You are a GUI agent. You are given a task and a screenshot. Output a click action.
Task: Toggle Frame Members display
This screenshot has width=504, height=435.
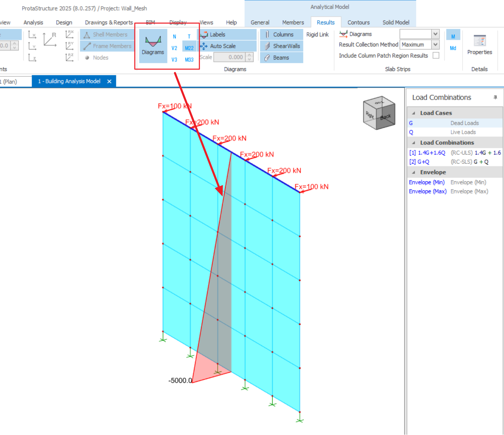click(108, 46)
